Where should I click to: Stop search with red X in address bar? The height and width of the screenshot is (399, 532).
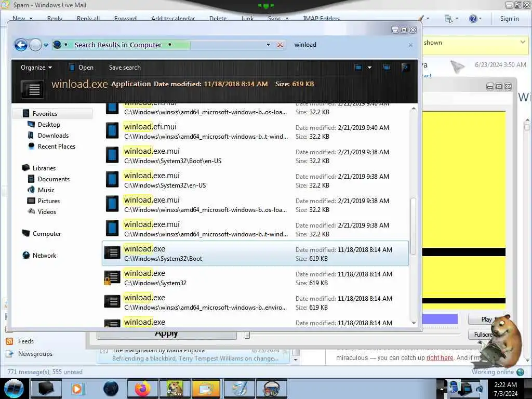[280, 45]
